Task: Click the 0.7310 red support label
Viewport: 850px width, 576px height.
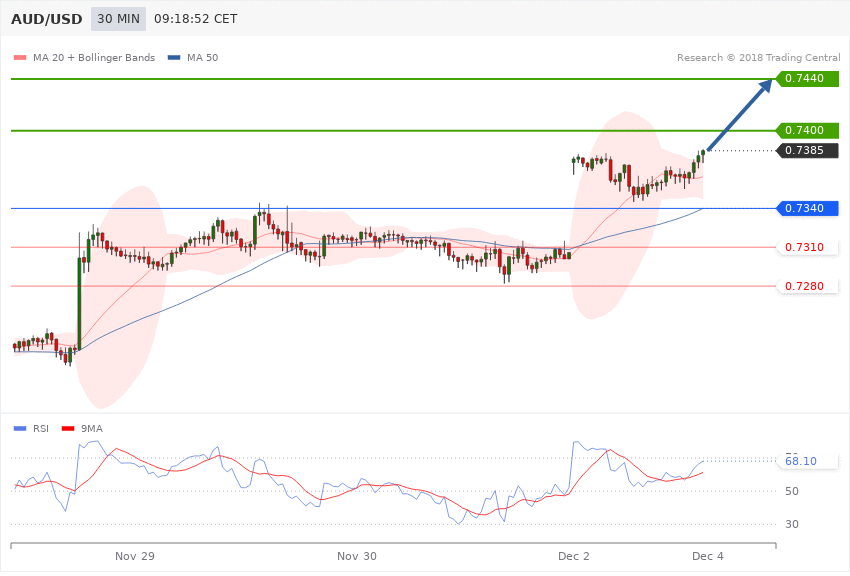Action: [808, 247]
